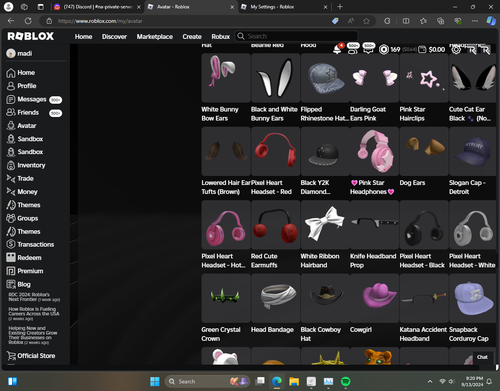Click the browser back arrow

pos(11,21)
